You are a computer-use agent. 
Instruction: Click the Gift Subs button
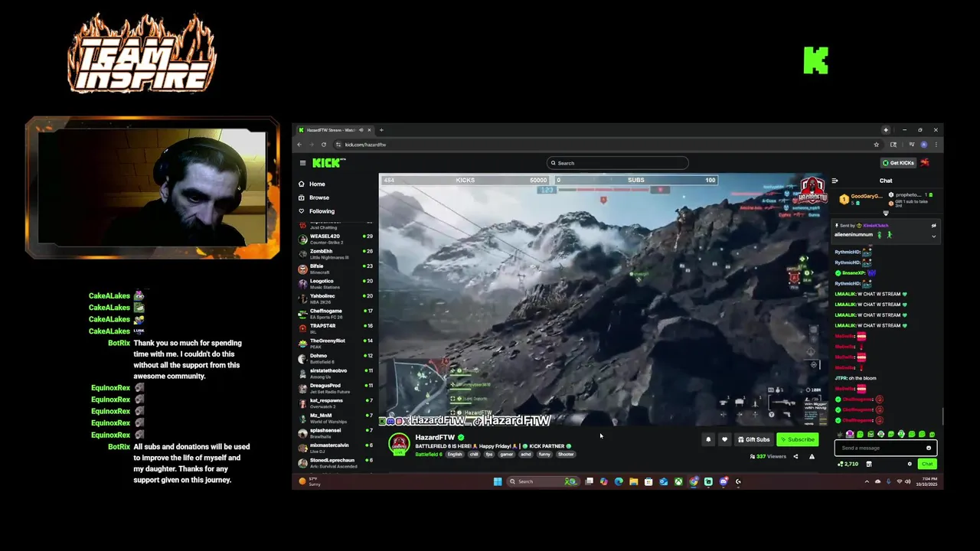pos(753,439)
